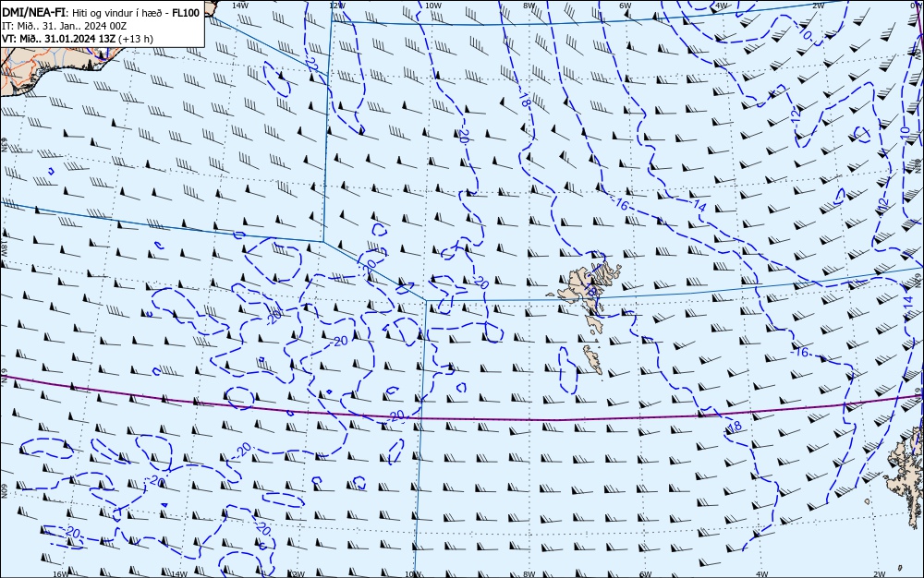The width and height of the screenshot is (924, 578).
Task: Select the 'IT: Mið.. 31. Jan.. 2024 00Z' line
Action: point(65,26)
